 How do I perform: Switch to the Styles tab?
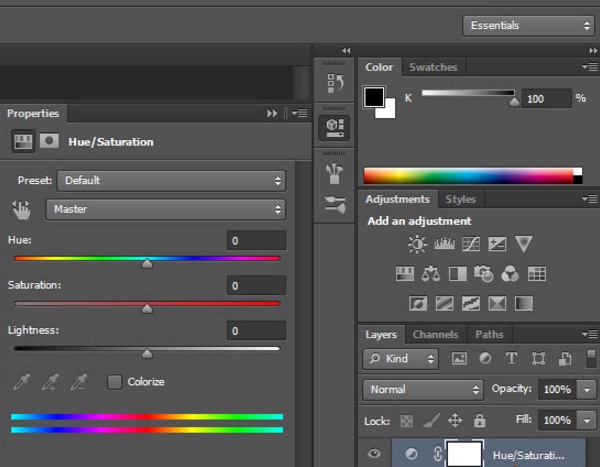460,199
